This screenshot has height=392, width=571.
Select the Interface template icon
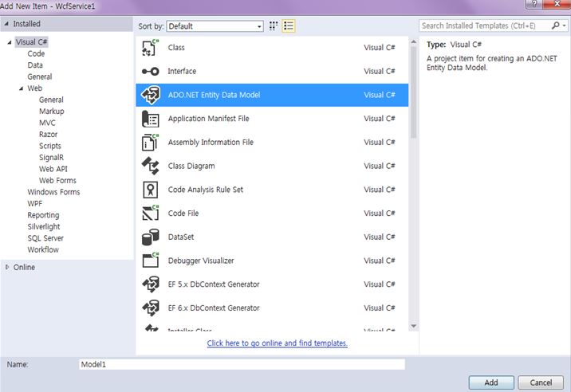point(151,72)
